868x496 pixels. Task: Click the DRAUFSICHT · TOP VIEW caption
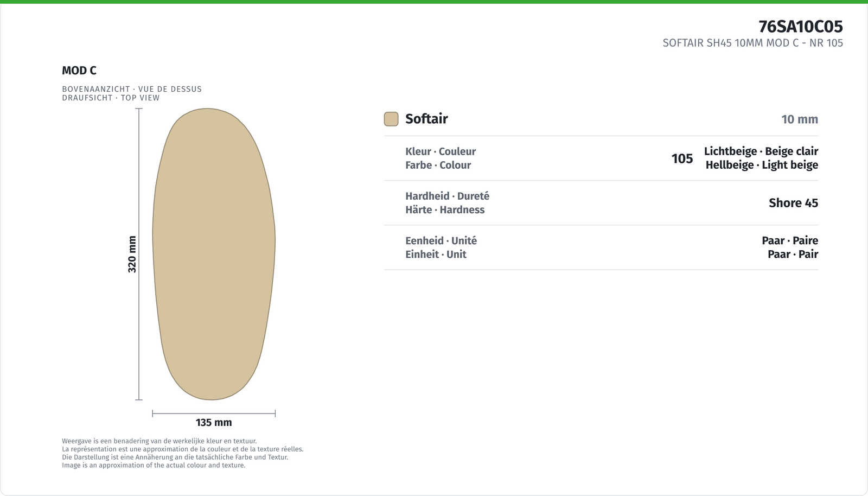point(111,98)
